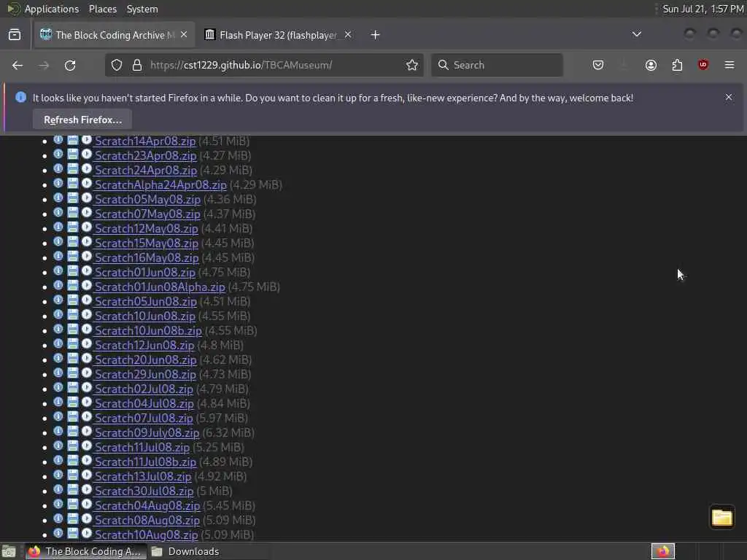
Task: Open a new browser tab
Action: [376, 35]
